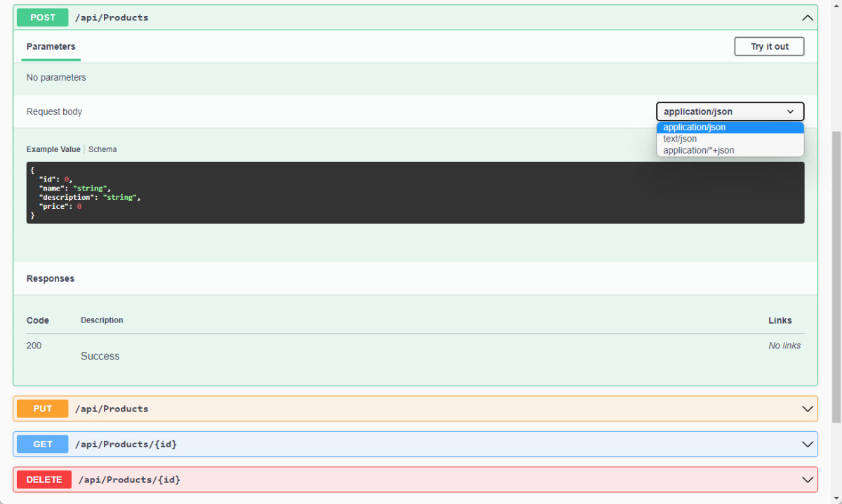Click the green POST method badge
This screenshot has width=842, height=504.
(x=41, y=17)
